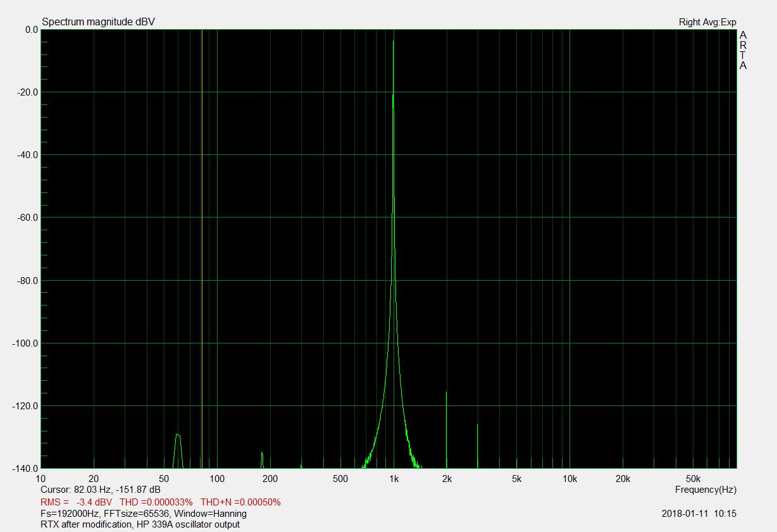Click the '1k' frequency axis label
Screen dimensions: 777x532
pos(394,479)
